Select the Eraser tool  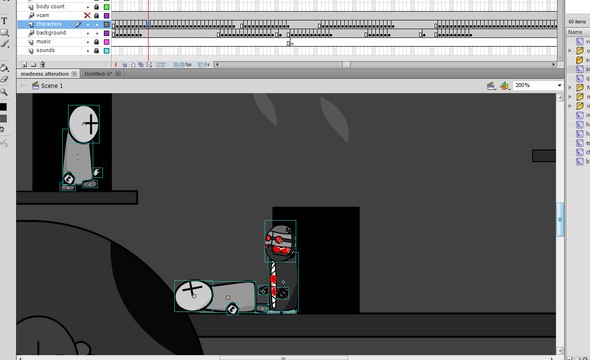click(4, 79)
